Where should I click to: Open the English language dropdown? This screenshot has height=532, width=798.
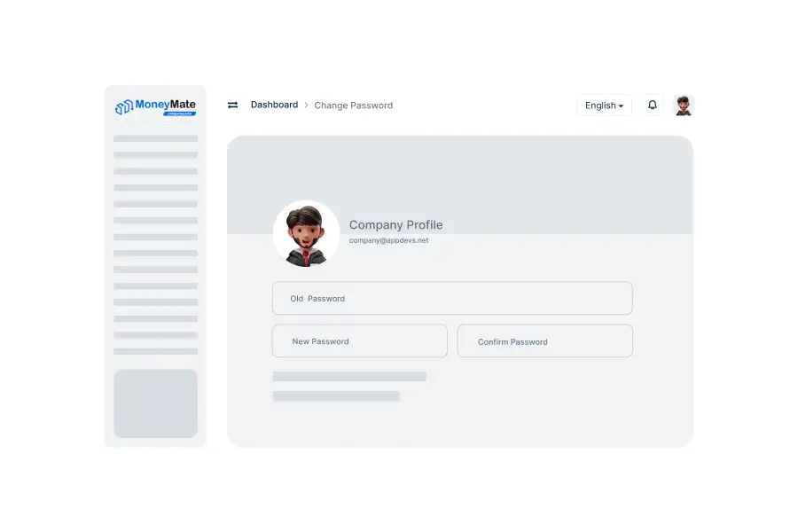(604, 106)
